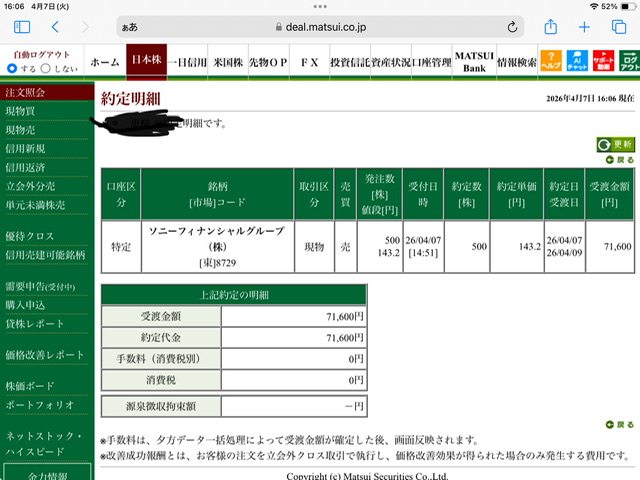Select 株価ボード in the sidebar
Image resolution: width=640 pixels, height=480 pixels.
pyautogui.click(x=29, y=386)
